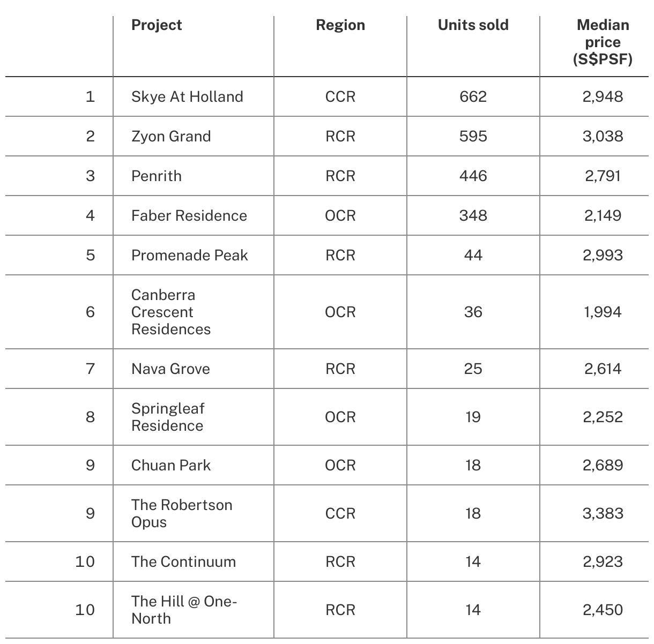Click the Nava Grove project name
The image size is (654, 644).
[170, 369]
